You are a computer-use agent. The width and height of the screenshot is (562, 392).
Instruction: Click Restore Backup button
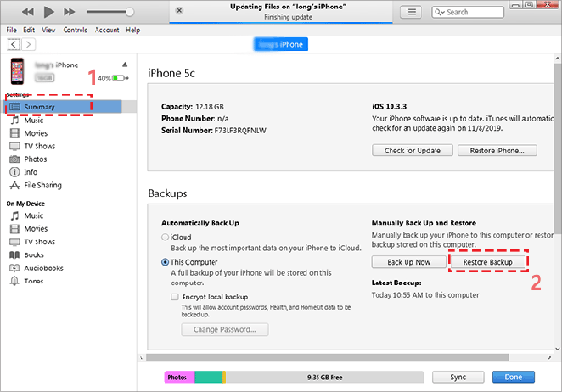point(488,262)
